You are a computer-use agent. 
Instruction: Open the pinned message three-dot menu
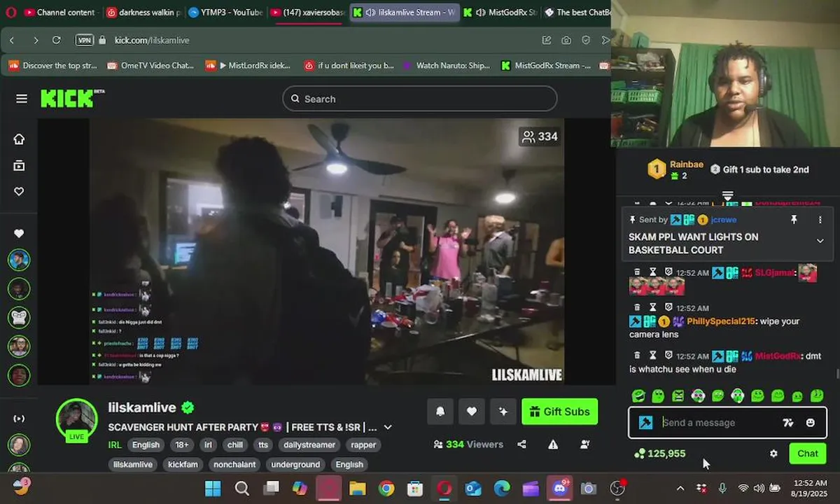tap(820, 220)
